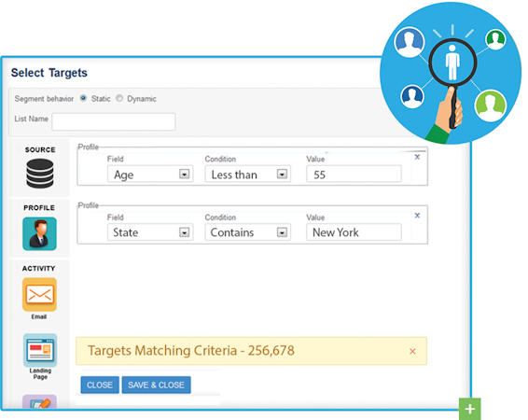Click the Source database icon
The height and width of the screenshot is (420, 528).
[40, 174]
